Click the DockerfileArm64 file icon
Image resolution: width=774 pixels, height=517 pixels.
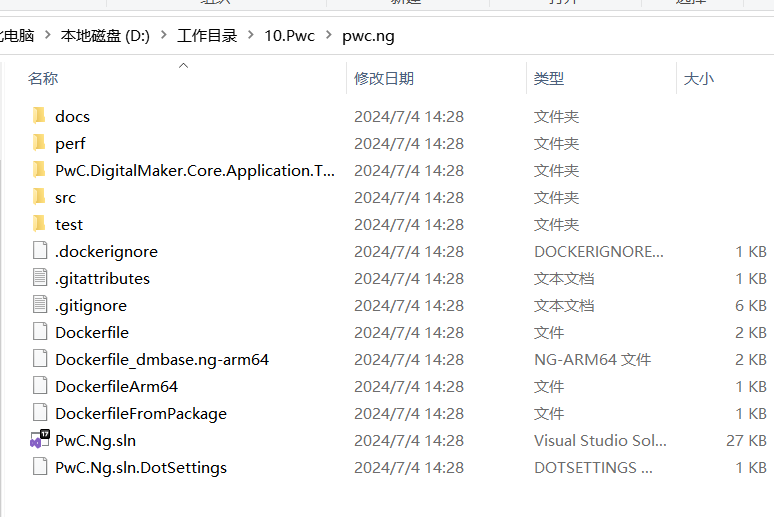pyautogui.click(x=40, y=386)
